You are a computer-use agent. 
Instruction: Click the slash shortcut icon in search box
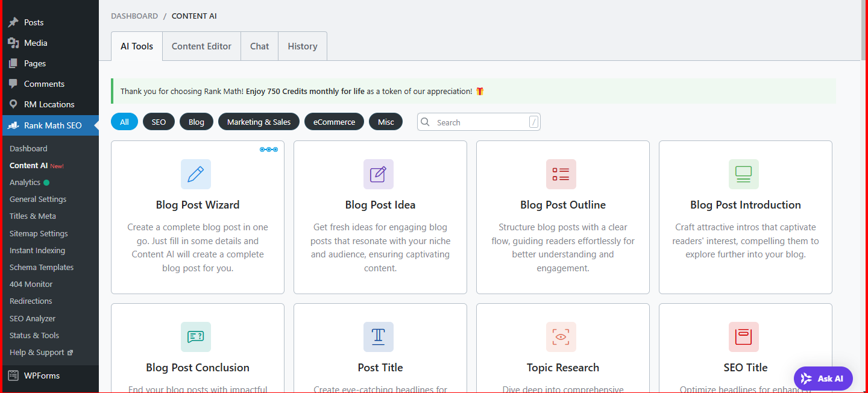533,122
